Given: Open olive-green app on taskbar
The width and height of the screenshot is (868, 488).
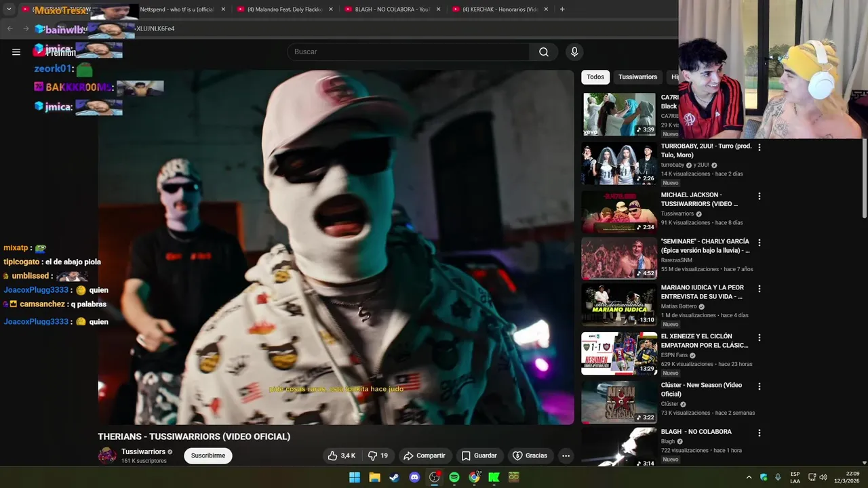Looking at the screenshot, I should (x=514, y=477).
